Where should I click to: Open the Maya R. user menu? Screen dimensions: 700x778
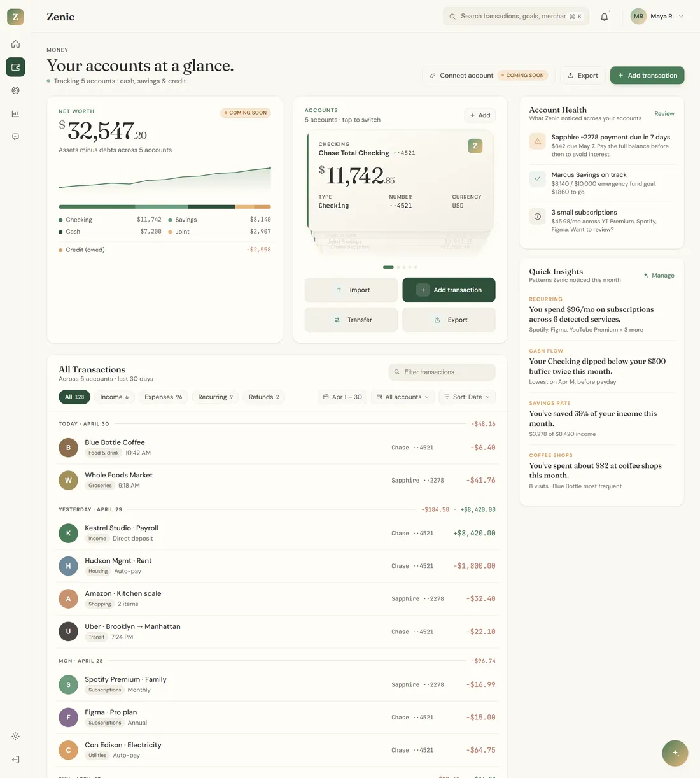pos(658,17)
